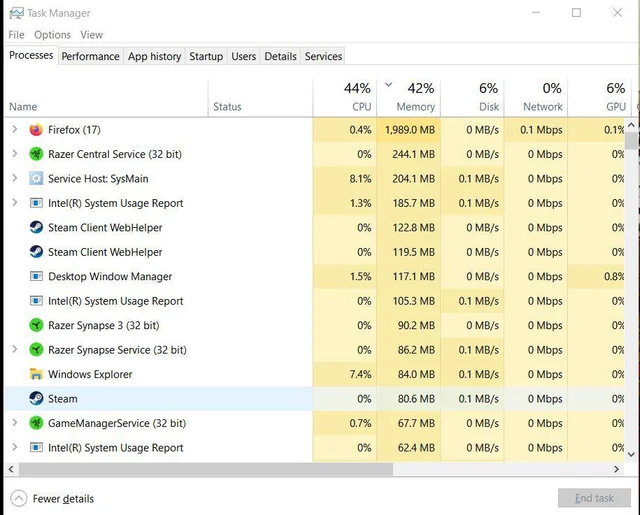Expand GameManagerService (32 bit)
640x515 pixels.
coord(15,423)
